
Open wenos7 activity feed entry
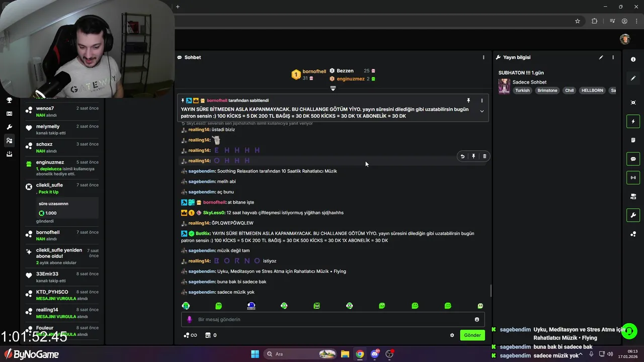point(62,112)
